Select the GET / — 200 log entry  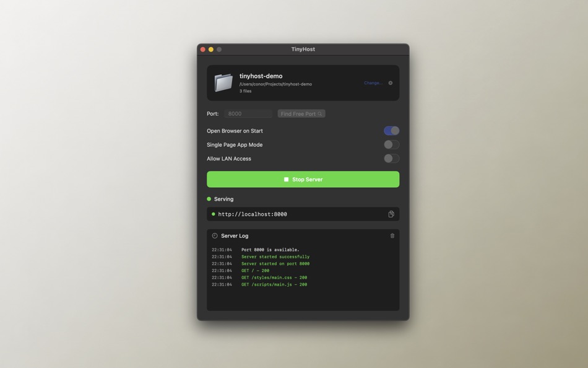coord(255,270)
